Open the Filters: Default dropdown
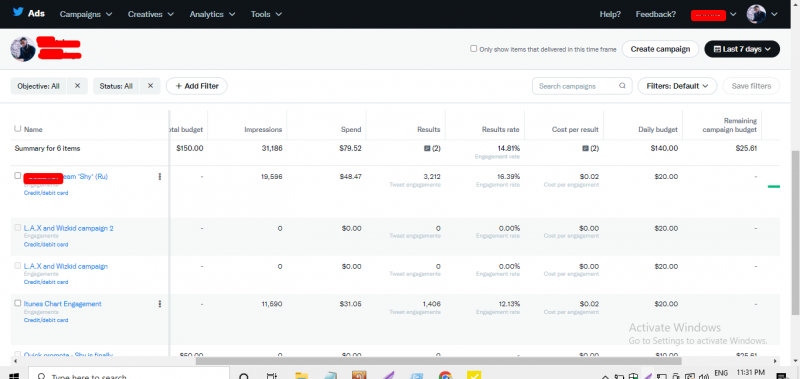800x379 pixels. [677, 86]
